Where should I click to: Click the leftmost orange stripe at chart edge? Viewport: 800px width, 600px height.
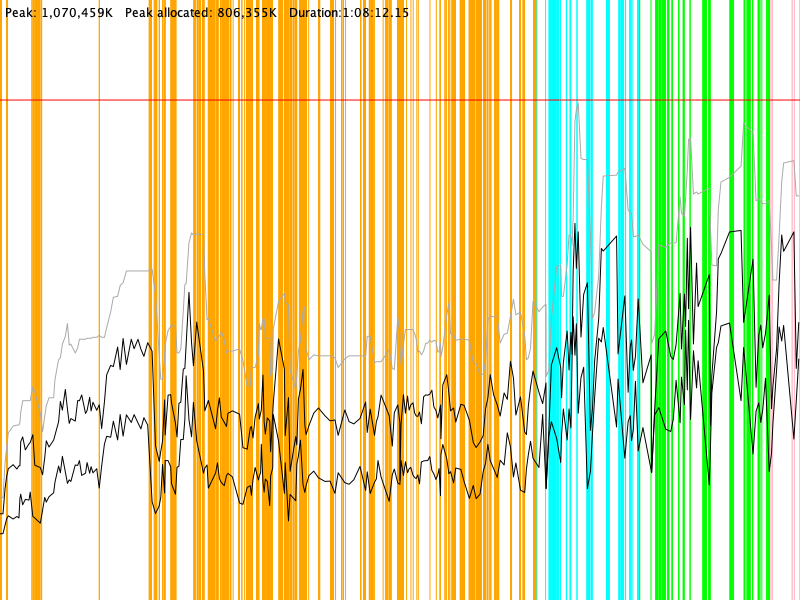(x=3, y=300)
